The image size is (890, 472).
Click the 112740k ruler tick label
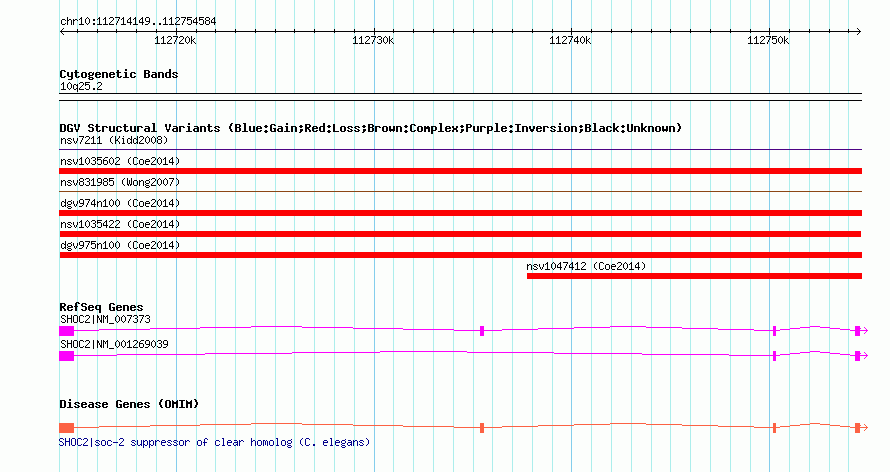[x=570, y=40]
